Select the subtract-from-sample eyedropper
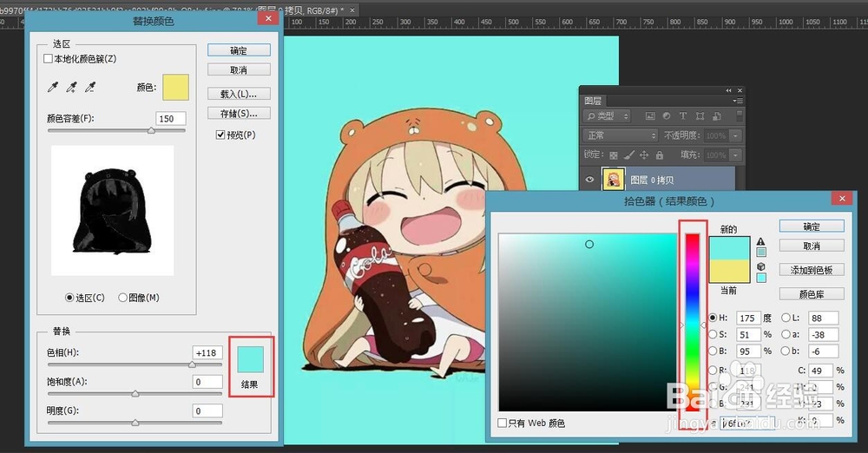 (x=89, y=87)
